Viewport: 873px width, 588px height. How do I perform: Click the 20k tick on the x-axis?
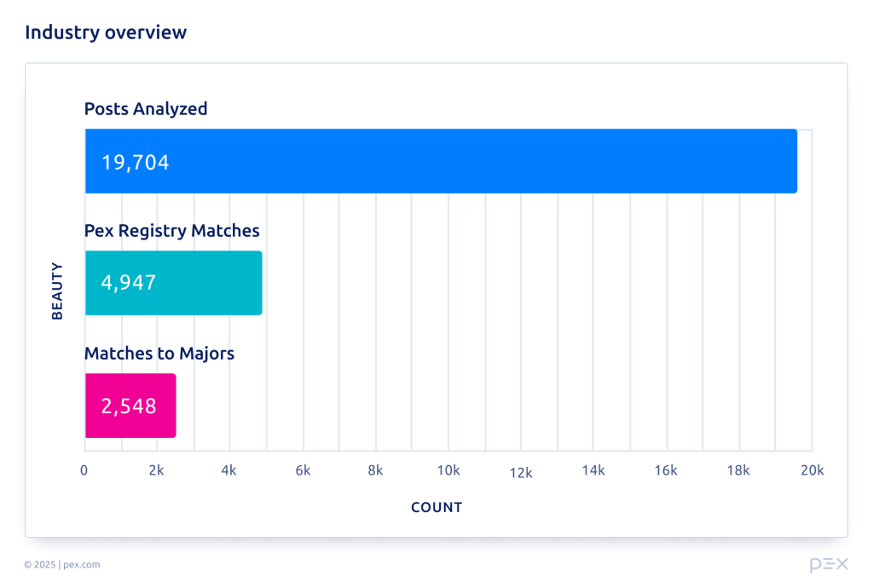[812, 470]
